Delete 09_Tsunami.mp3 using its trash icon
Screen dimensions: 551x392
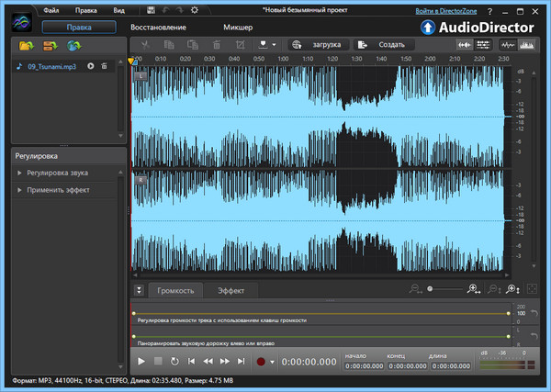[105, 66]
